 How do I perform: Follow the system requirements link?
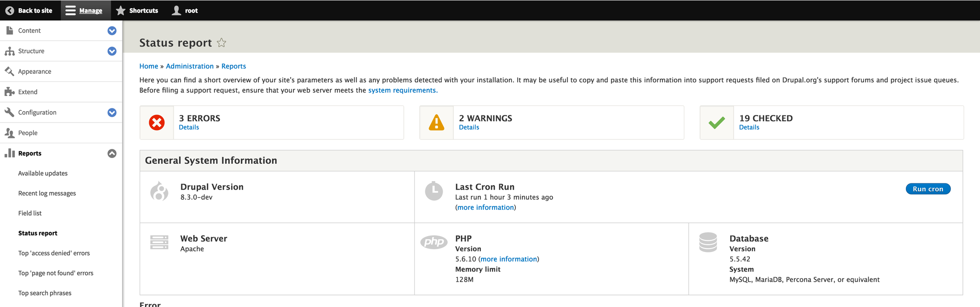click(402, 90)
